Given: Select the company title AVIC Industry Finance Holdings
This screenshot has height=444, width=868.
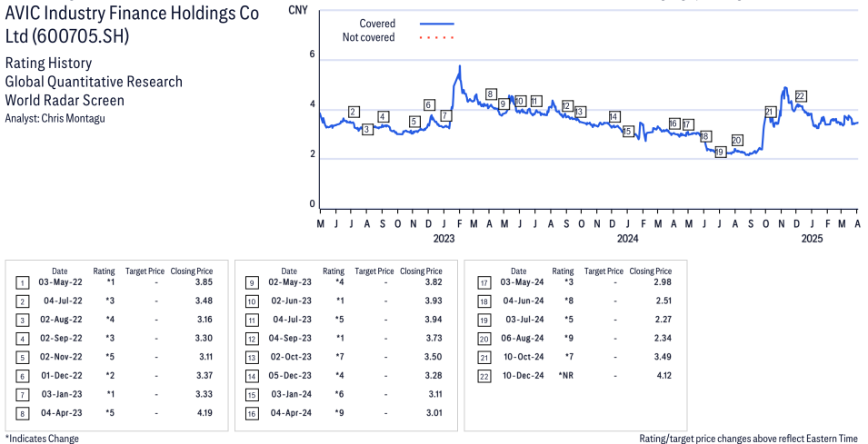Looking at the screenshot, I should tap(132, 24).
